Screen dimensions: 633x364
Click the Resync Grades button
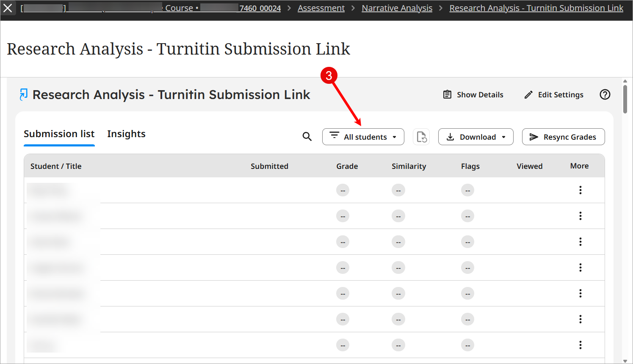coord(564,137)
